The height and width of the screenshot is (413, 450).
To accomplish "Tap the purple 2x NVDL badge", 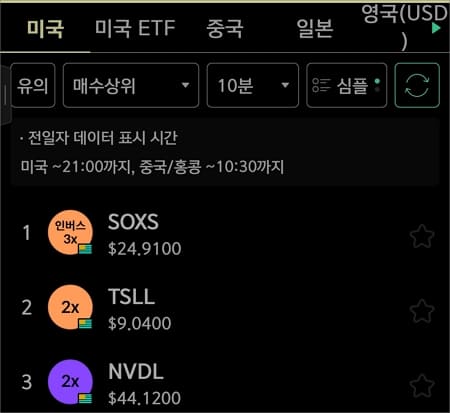I will point(70,382).
